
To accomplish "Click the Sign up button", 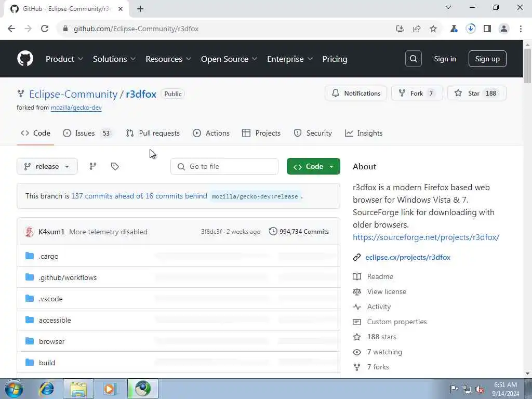I will tap(487, 59).
